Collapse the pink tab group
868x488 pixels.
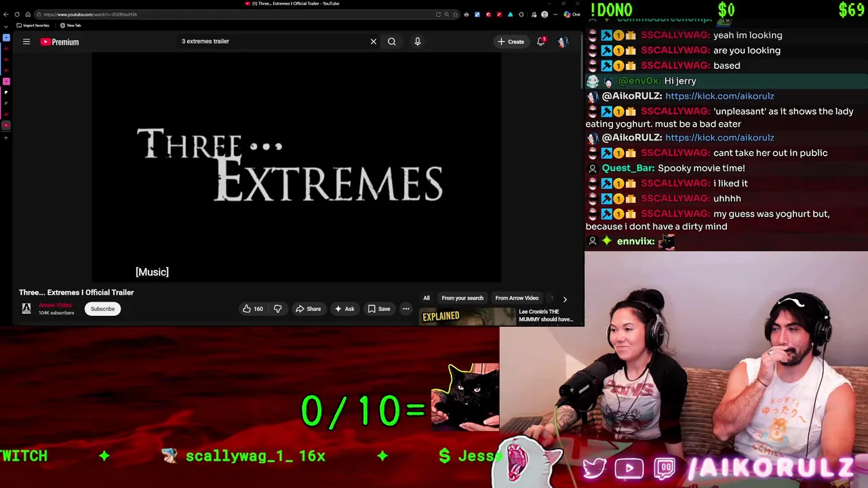pyautogui.click(x=6, y=81)
